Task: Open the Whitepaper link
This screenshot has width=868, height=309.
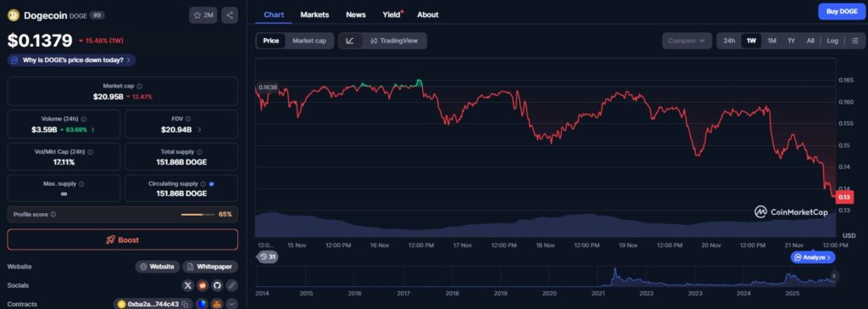Action: click(x=210, y=267)
